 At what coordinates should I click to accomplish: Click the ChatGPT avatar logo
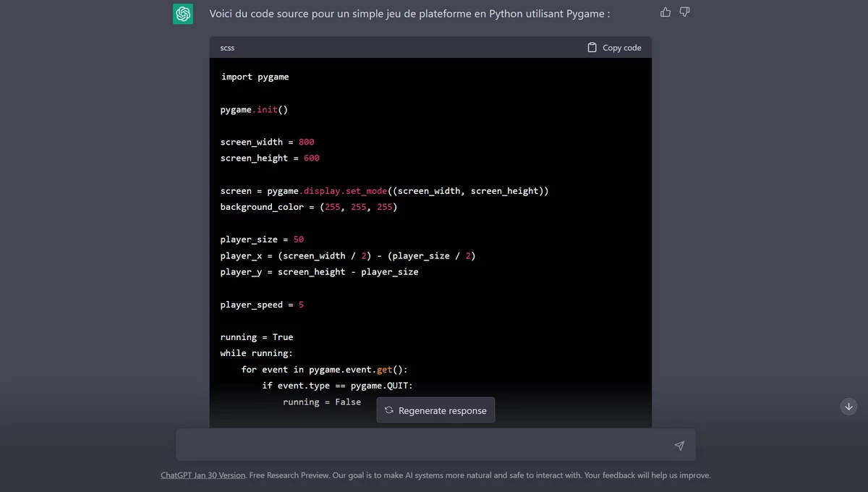click(x=183, y=14)
